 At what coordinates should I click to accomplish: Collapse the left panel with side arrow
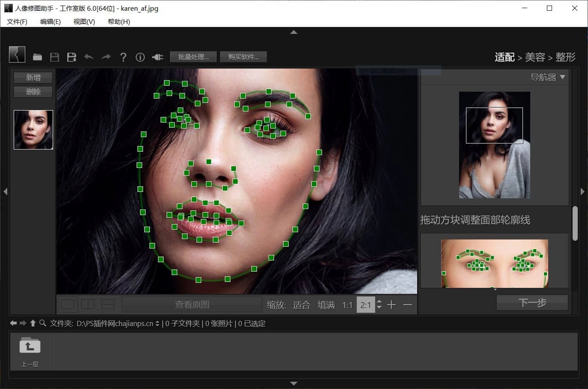pos(5,192)
